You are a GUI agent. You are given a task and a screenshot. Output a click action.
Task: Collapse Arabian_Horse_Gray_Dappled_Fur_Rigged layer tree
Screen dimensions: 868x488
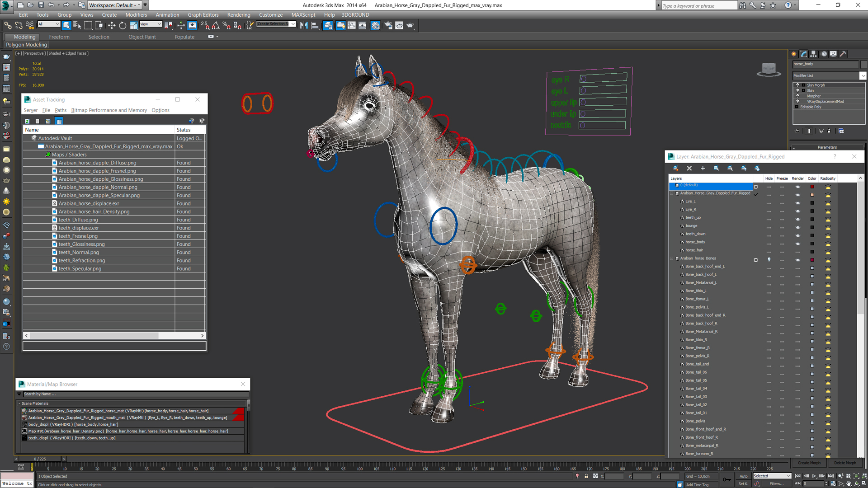671,193
